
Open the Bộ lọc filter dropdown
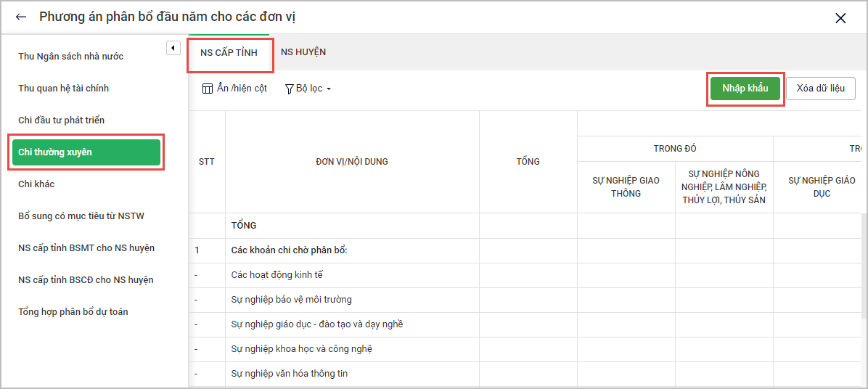coord(308,89)
